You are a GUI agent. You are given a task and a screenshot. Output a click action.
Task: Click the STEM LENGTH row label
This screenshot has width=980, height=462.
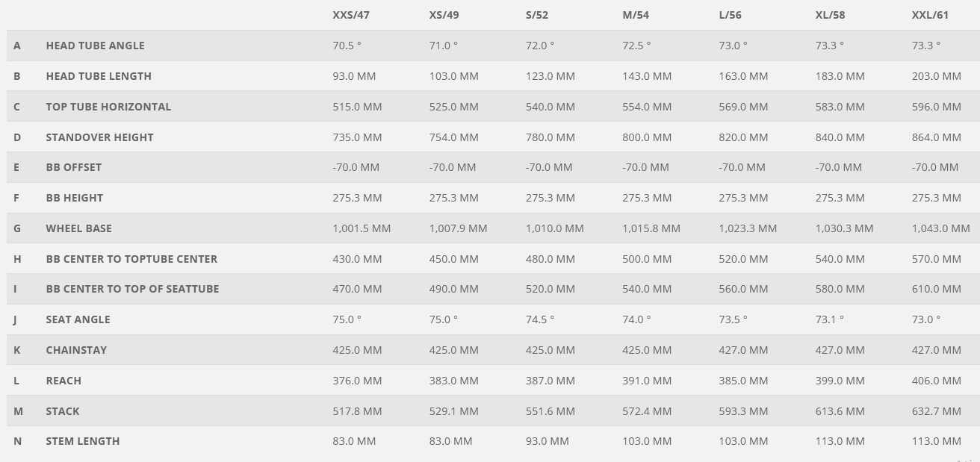tap(83, 441)
